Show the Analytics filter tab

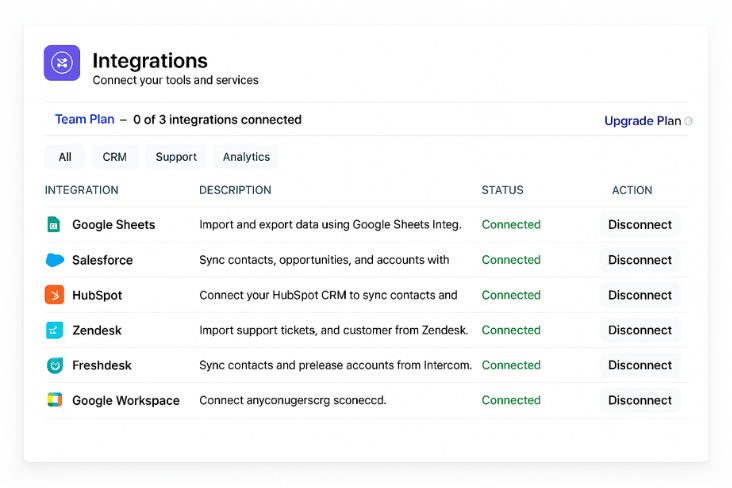246,157
